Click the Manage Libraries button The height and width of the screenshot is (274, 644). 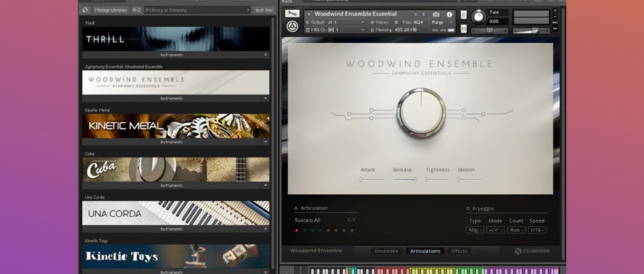point(111,10)
